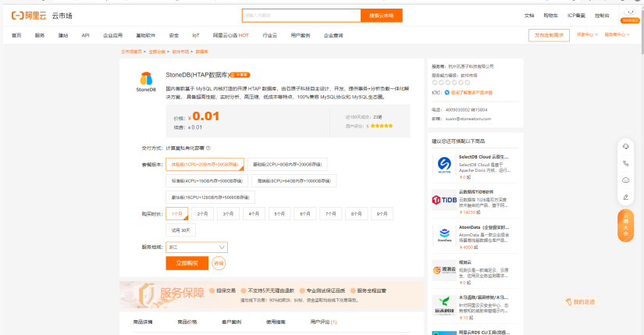The width and height of the screenshot is (644, 335).
Task: Open the 数据库 breadcrumb link
Action: click(x=201, y=52)
